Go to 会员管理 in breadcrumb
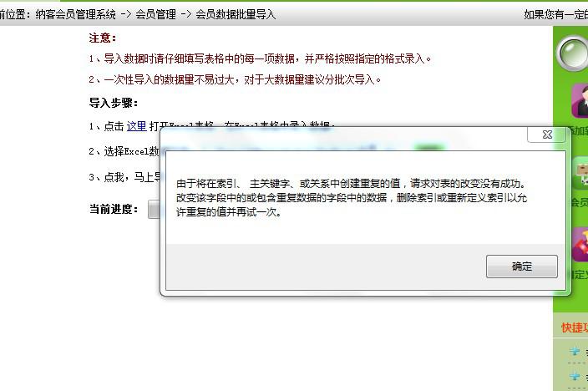588x391 pixels. click(155, 15)
